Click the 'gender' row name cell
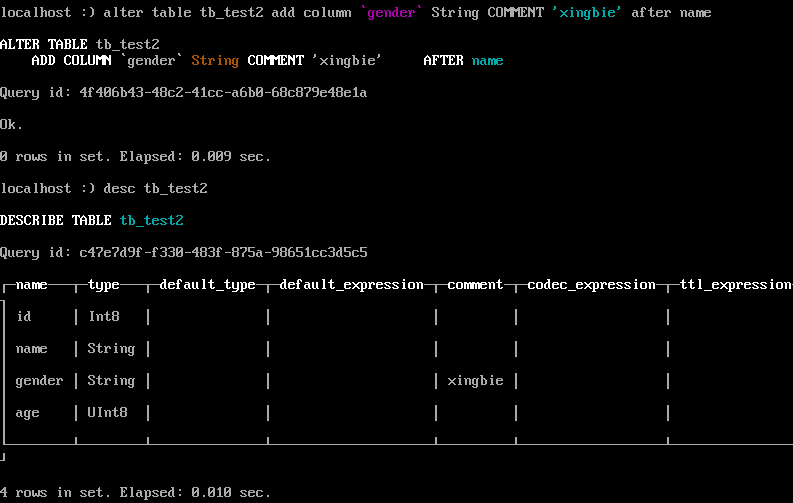Screen dimensions: 793x503 (39, 381)
